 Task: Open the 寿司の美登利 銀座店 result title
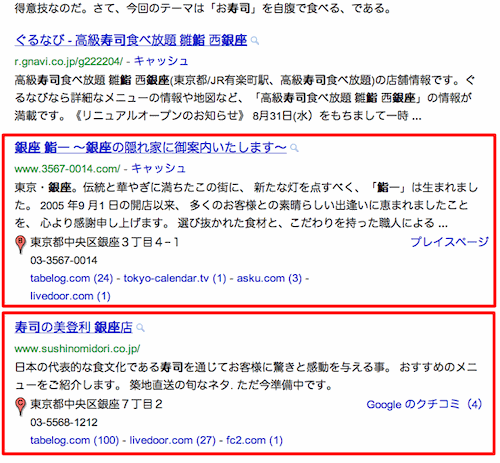pos(74,327)
